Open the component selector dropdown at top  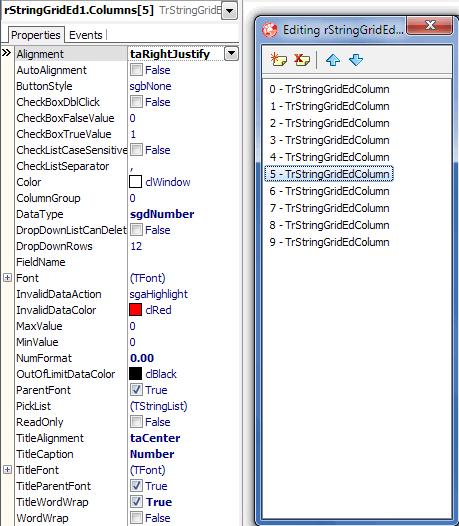(x=230, y=10)
